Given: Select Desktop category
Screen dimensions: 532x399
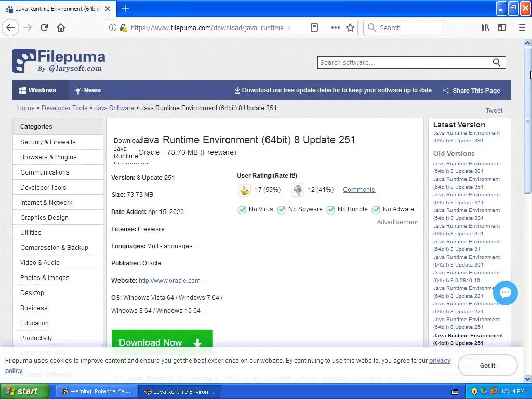Looking at the screenshot, I should coord(58,293).
